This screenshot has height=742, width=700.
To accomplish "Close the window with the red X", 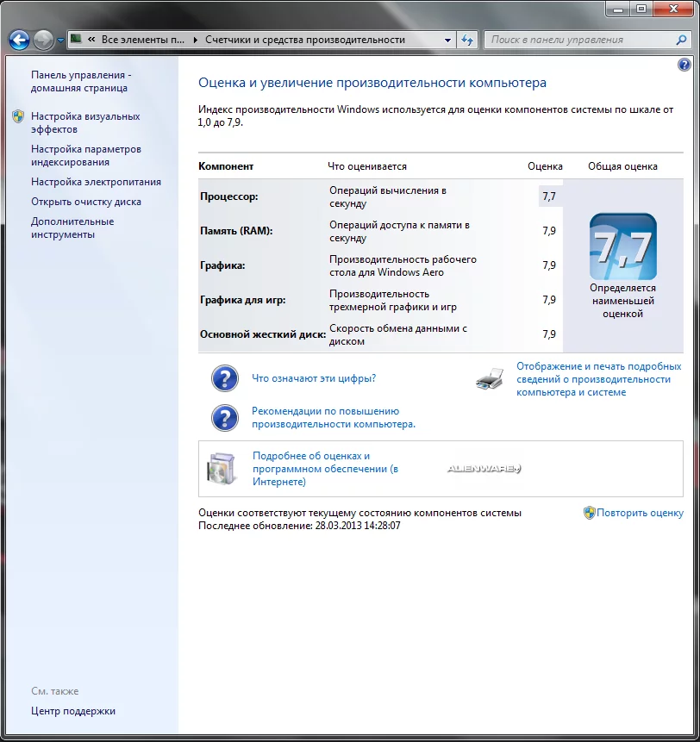I will pyautogui.click(x=673, y=9).
